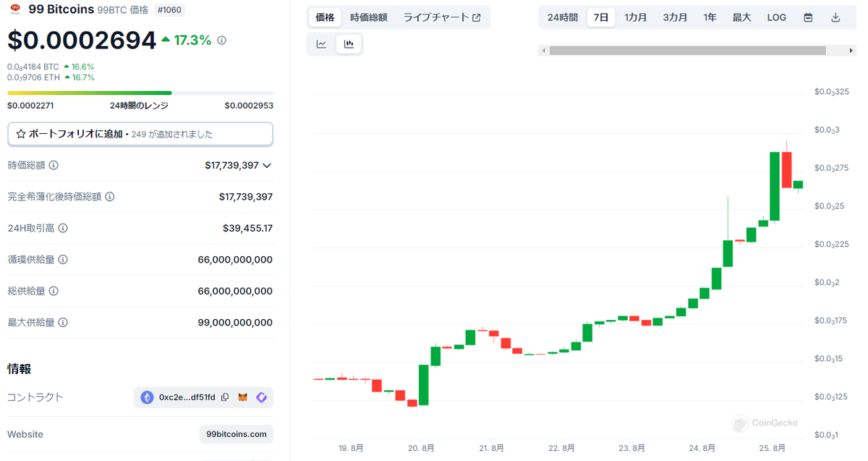This screenshot has width=868, height=461.
Task: Open the 99bitcoins.com website link
Action: click(x=237, y=434)
